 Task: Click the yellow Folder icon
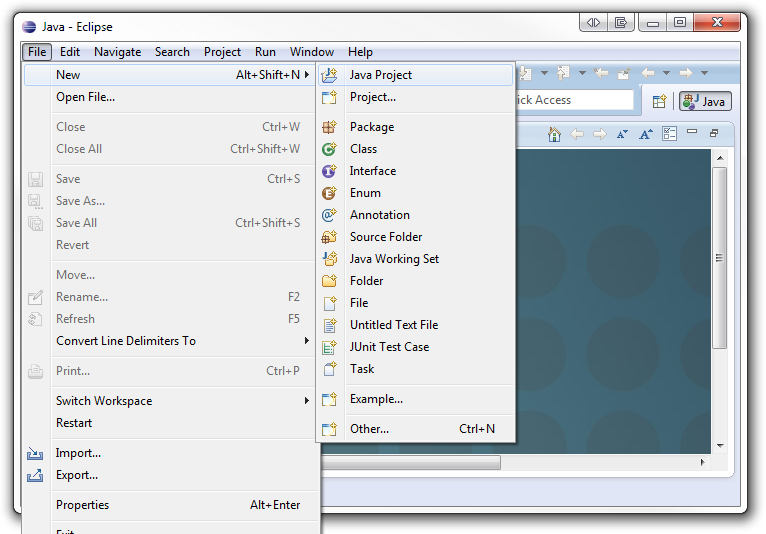tap(329, 281)
